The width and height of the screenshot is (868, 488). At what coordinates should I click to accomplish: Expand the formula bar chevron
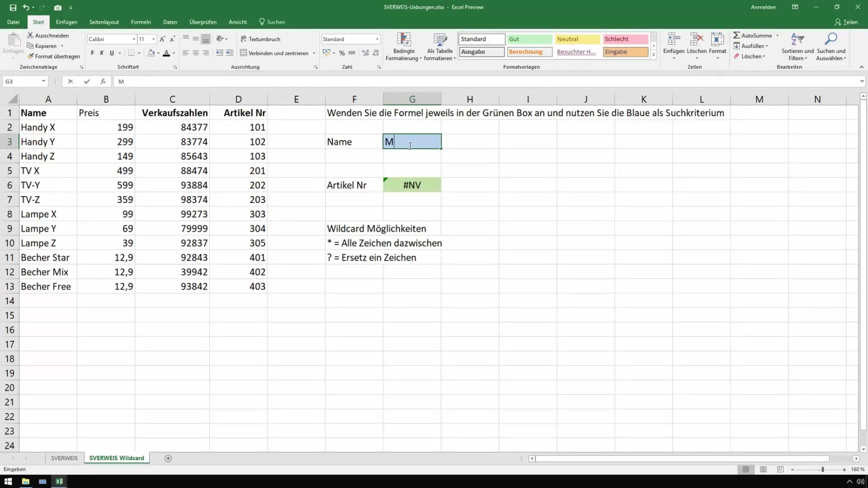(862, 81)
